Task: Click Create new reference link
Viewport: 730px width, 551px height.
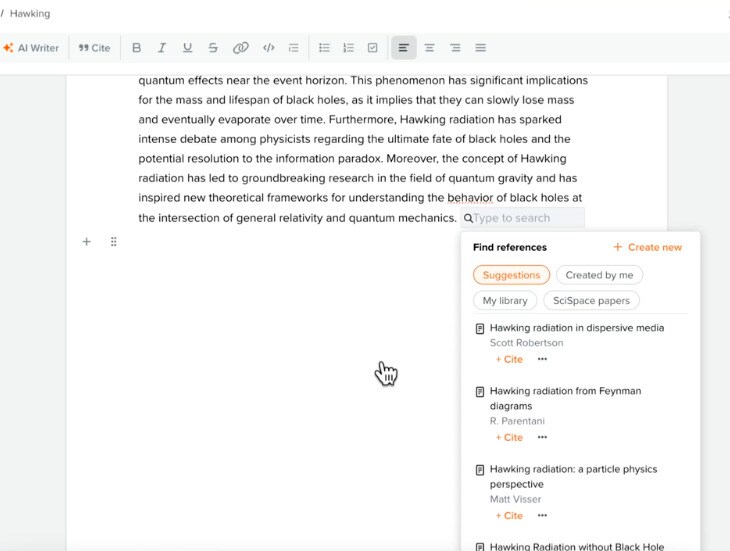Action: click(648, 247)
